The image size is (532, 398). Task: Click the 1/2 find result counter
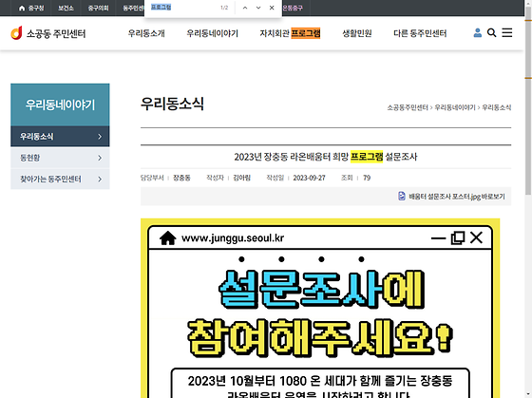coord(224,8)
